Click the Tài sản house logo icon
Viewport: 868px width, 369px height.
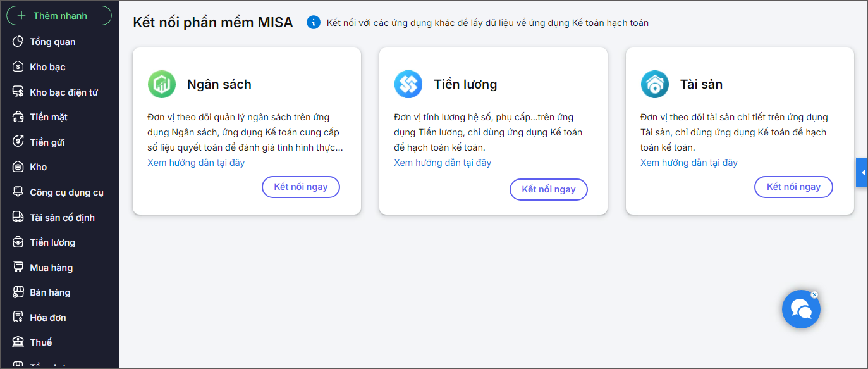[x=655, y=84]
